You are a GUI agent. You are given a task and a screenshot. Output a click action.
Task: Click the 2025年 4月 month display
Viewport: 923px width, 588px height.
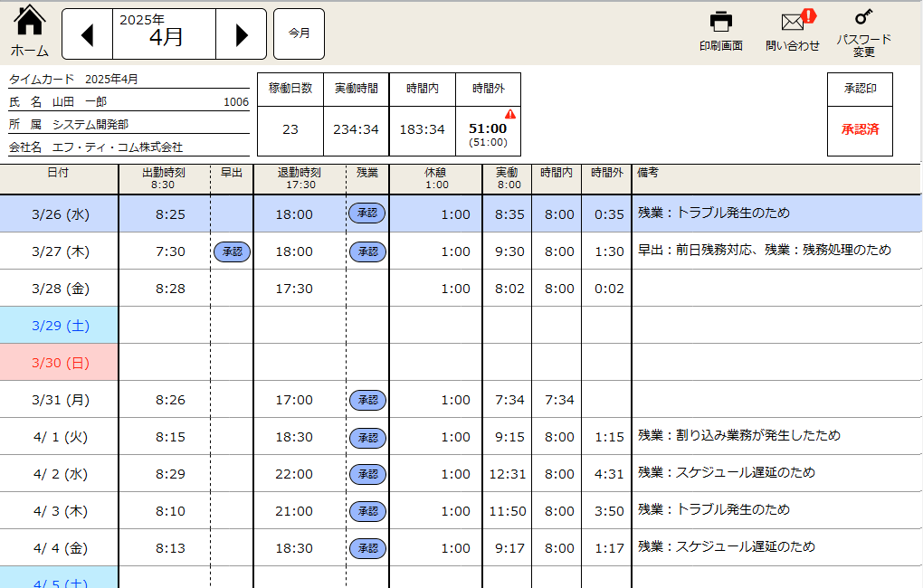pyautogui.click(x=164, y=33)
